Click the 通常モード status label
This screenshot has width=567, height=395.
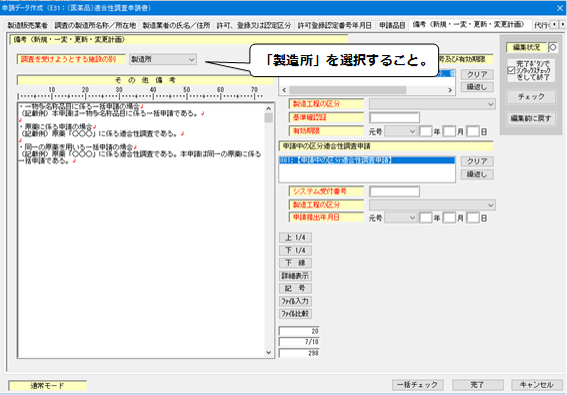coord(47,386)
